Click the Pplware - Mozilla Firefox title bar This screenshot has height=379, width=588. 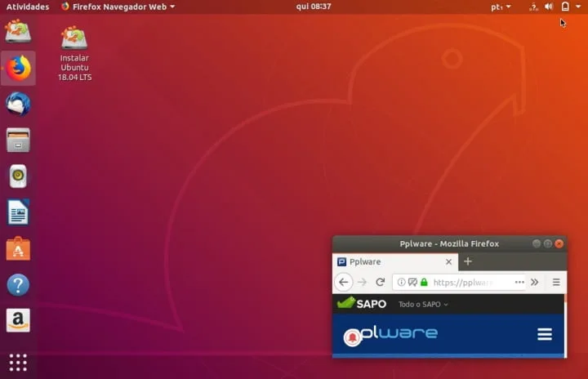(x=449, y=244)
